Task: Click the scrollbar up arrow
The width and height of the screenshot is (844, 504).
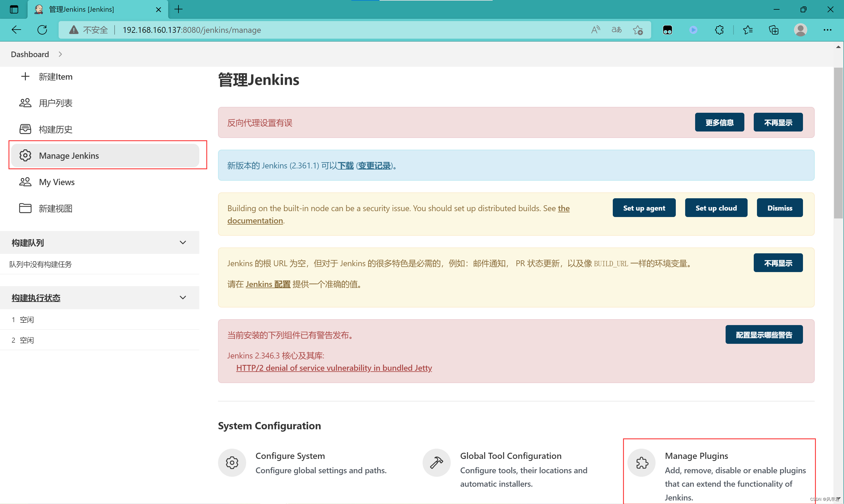Action: [x=838, y=47]
